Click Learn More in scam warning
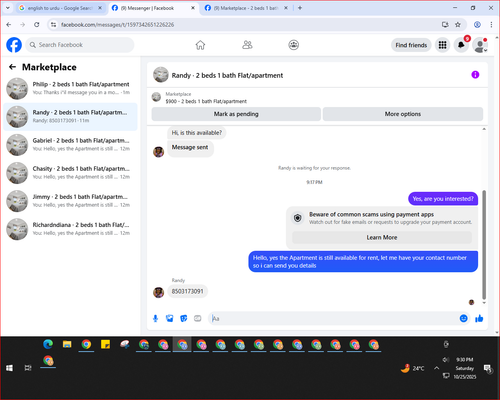 click(382, 237)
